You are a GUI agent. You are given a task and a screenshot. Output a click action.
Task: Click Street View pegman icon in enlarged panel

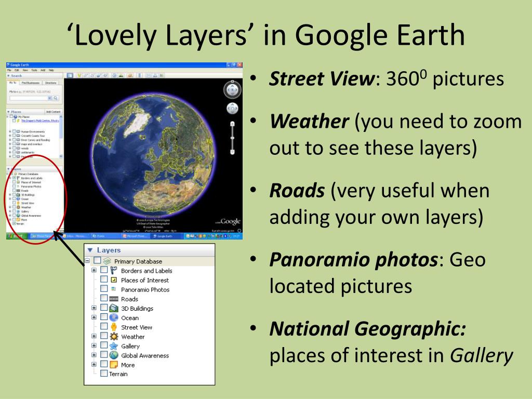coord(114,327)
